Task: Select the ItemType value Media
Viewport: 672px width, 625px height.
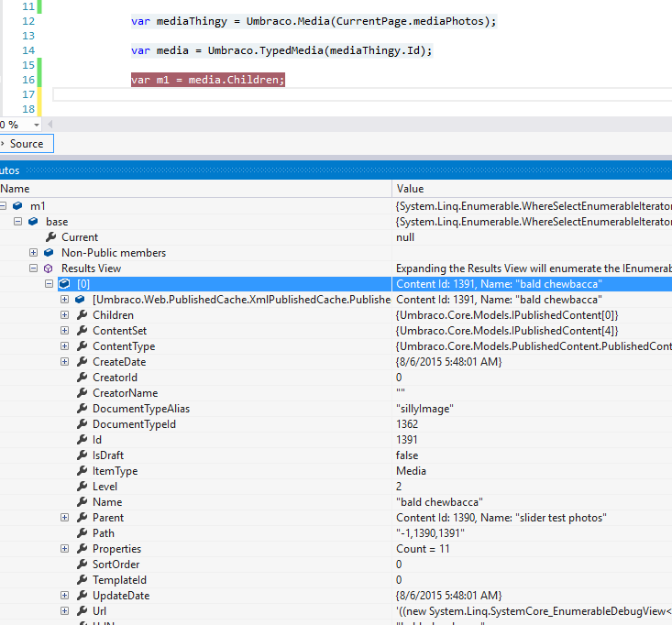Action: 411,471
